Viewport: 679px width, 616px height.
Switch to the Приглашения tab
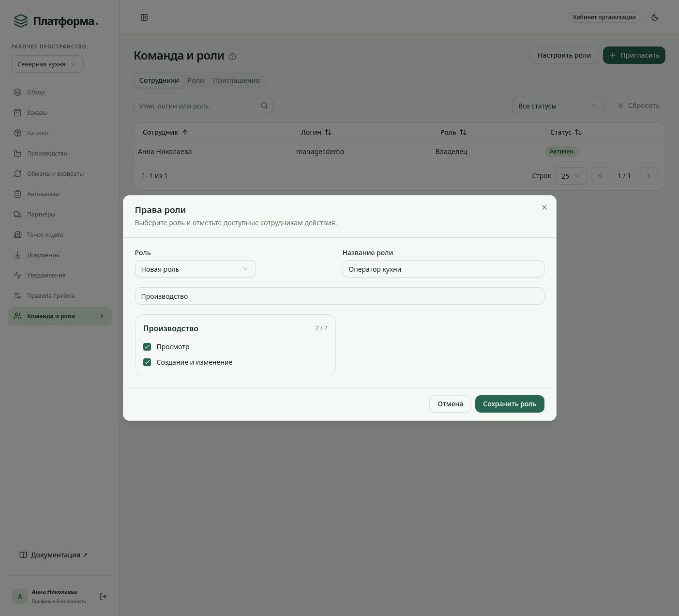pyautogui.click(x=236, y=80)
